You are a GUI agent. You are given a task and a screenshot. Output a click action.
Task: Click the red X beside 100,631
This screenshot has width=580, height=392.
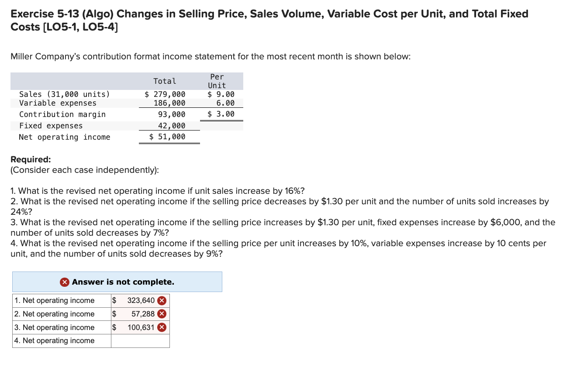pyautogui.click(x=162, y=327)
